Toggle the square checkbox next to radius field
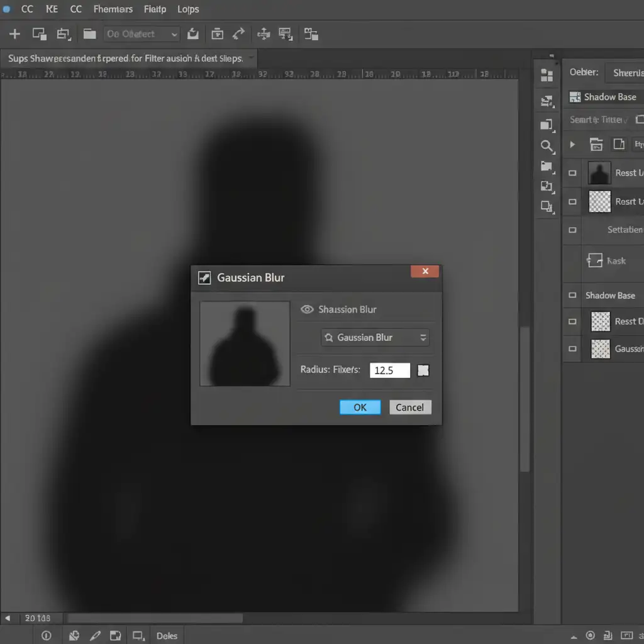The width and height of the screenshot is (644, 644). 423,370
